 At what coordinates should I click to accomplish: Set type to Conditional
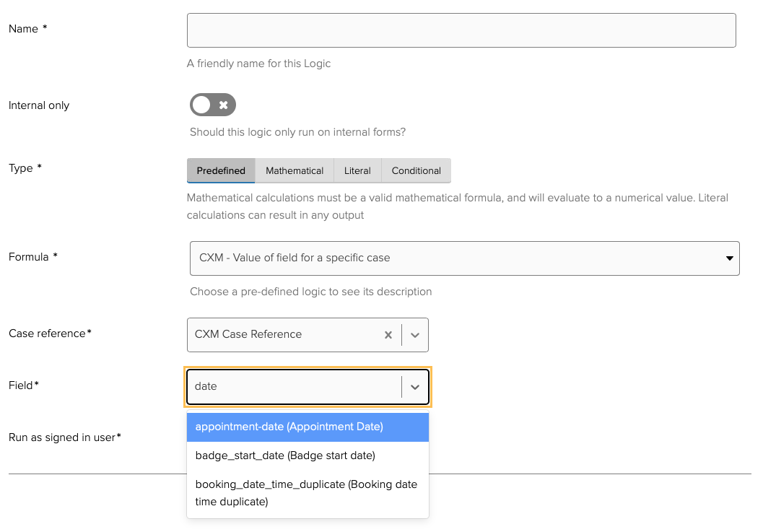point(416,171)
